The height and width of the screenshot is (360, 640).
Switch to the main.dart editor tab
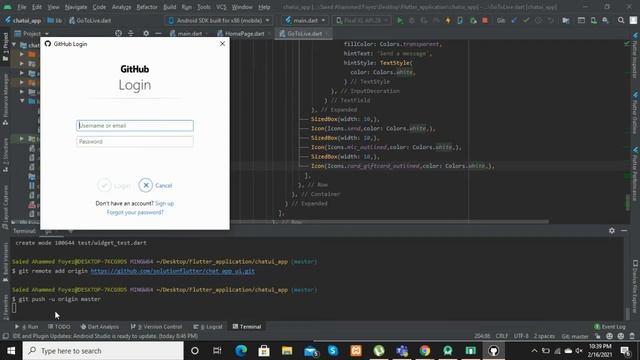[189, 33]
